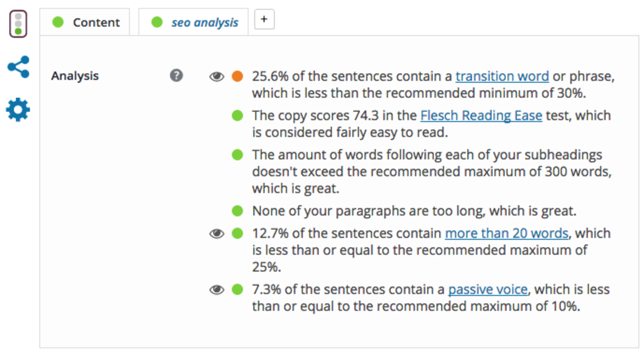This screenshot has height=352, width=644.
Task: Toggle eye highlight for sentences over 20 words
Action: [x=216, y=233]
